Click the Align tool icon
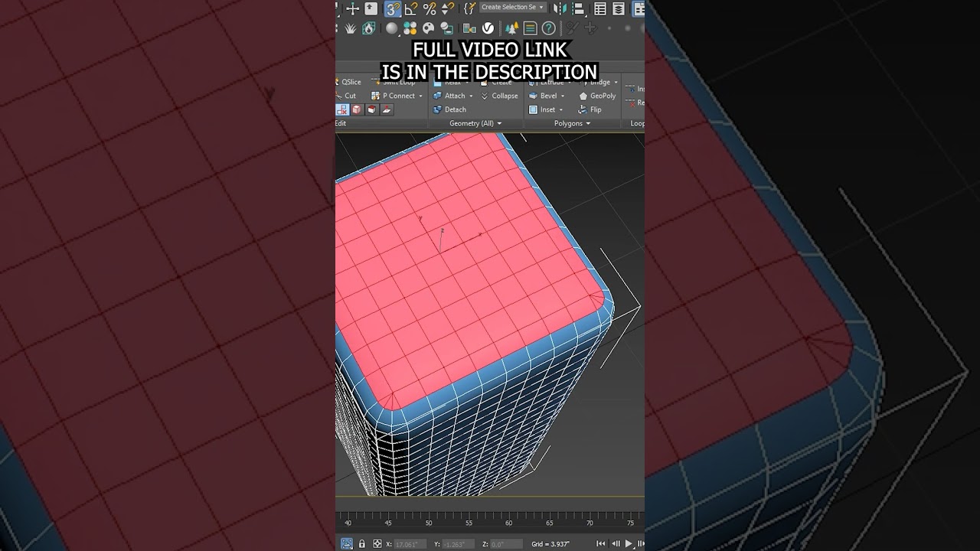 coord(580,8)
